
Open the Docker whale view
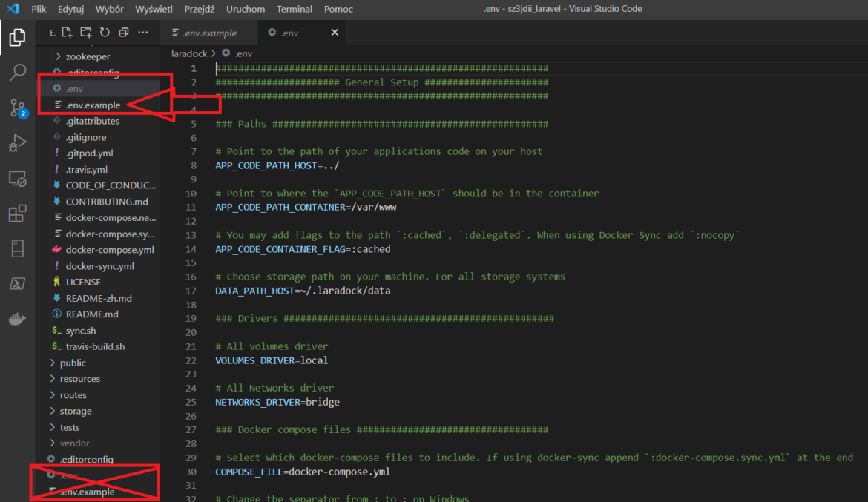[x=17, y=319]
